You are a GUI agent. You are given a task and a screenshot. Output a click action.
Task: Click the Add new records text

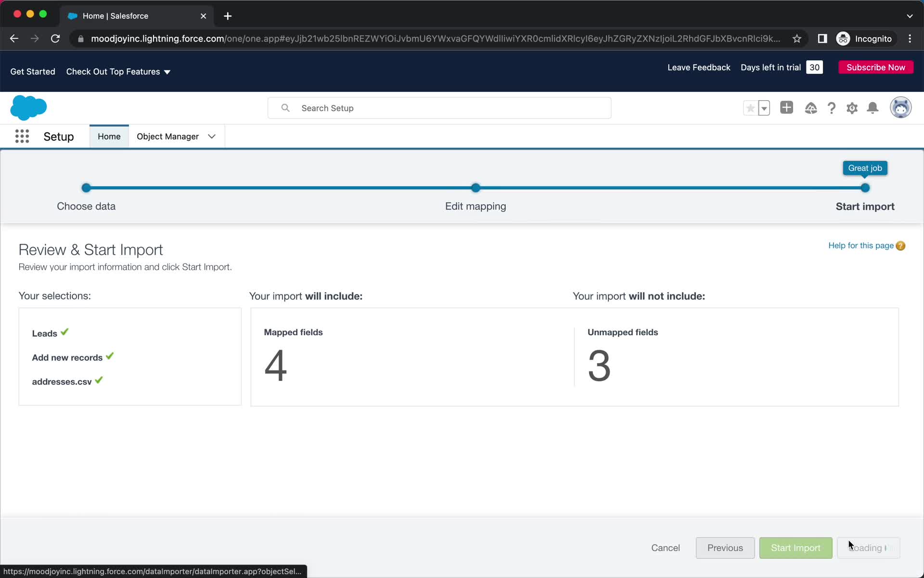point(67,357)
